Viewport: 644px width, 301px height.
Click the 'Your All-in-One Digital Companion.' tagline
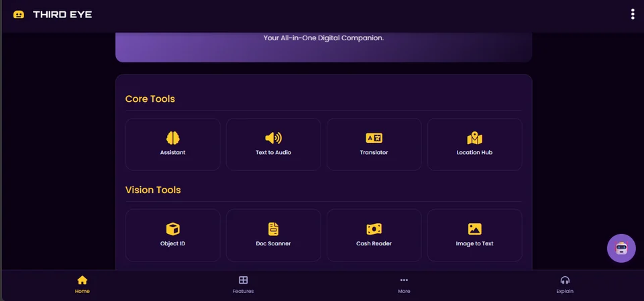coord(323,38)
